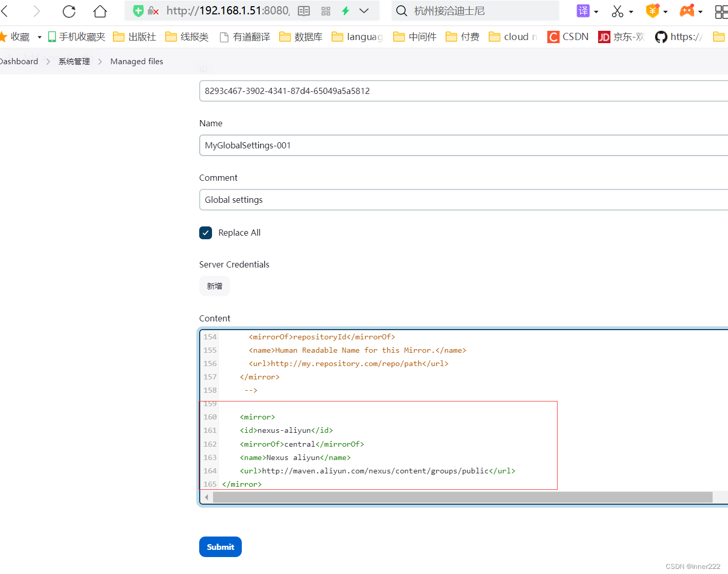Open the yen shield extension dropdown arrow

coord(665,12)
